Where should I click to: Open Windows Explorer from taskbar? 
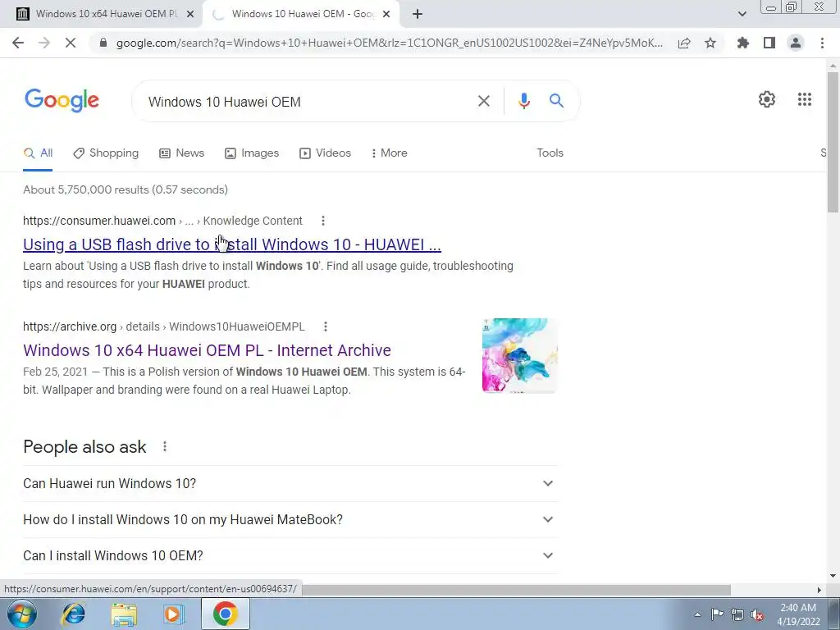pos(124,614)
